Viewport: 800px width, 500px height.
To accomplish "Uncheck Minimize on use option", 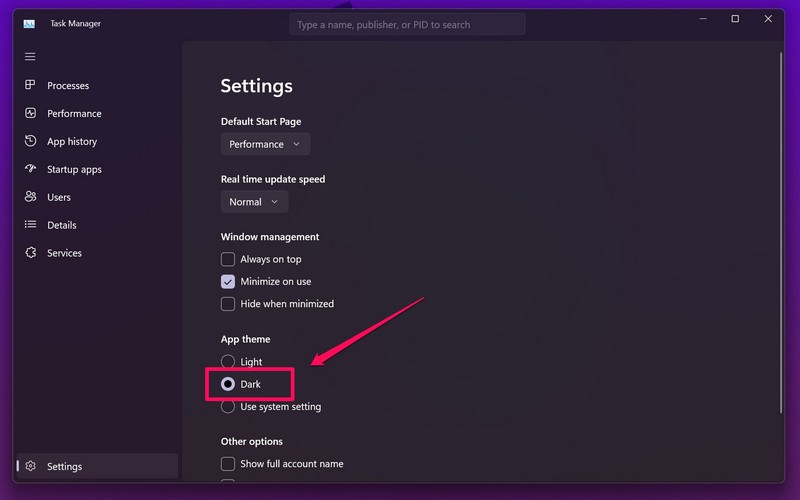I will pyautogui.click(x=228, y=282).
